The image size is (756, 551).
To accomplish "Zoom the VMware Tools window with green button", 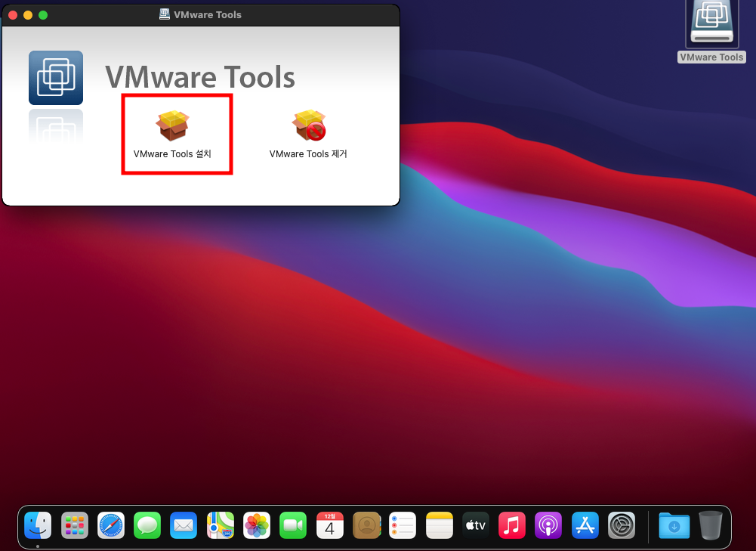I will [x=43, y=15].
